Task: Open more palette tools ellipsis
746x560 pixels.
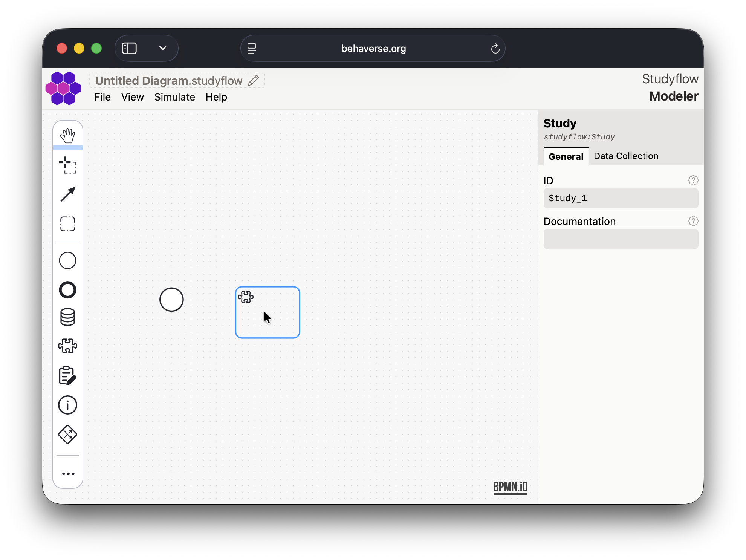Action: pyautogui.click(x=68, y=474)
